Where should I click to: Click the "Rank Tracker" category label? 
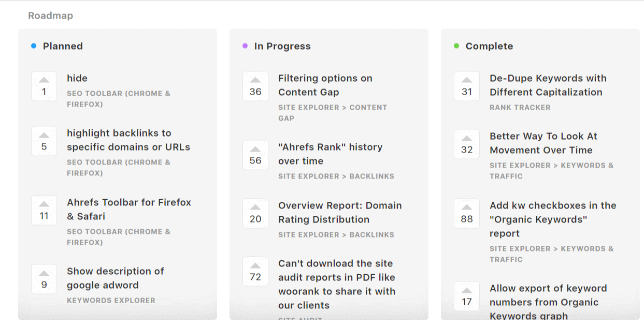[x=520, y=108]
